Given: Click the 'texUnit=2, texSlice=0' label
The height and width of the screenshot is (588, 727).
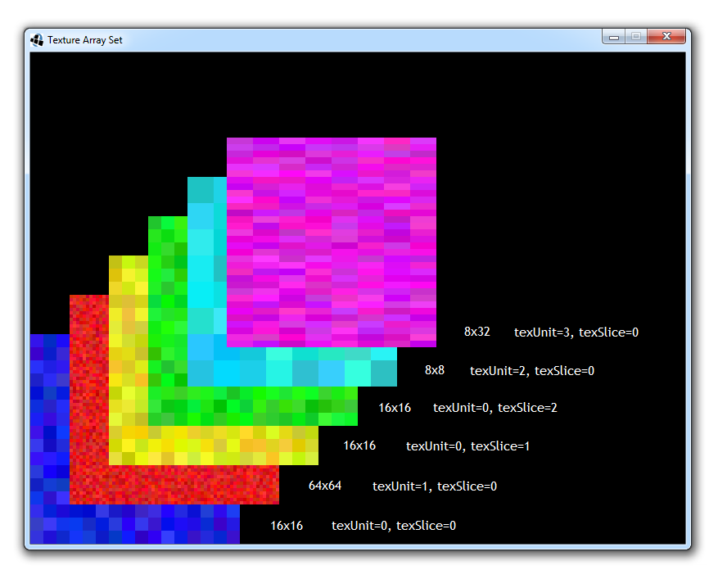Looking at the screenshot, I should click(x=532, y=370).
